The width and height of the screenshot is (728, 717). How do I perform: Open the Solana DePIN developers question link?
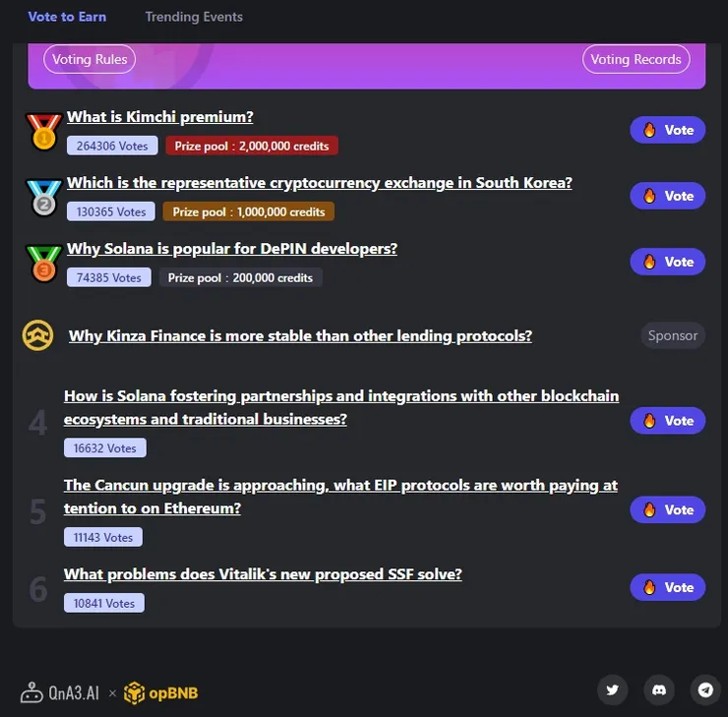[x=232, y=249]
